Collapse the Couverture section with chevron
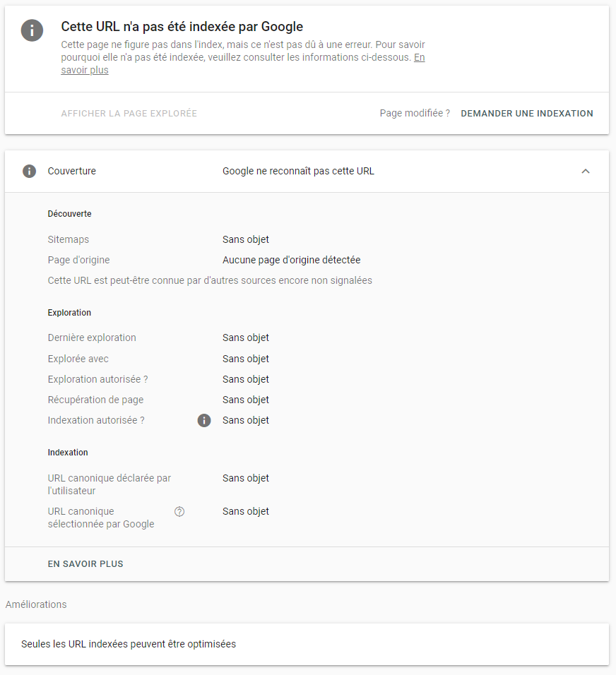The height and width of the screenshot is (675, 616). pos(585,171)
